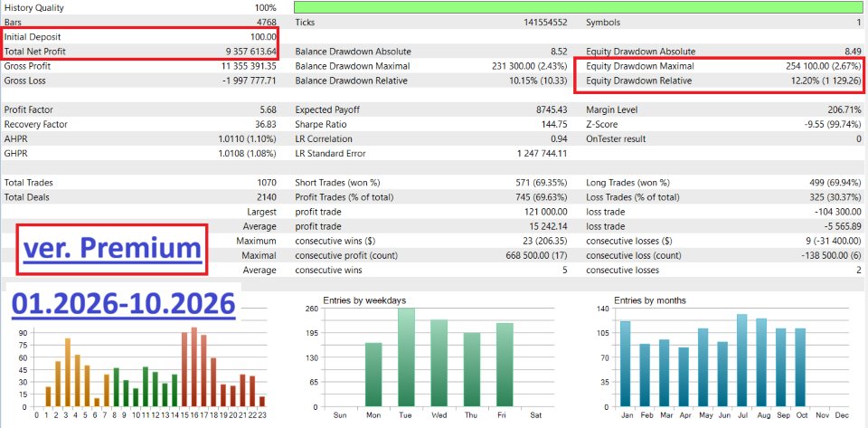Click Largest loss trade value -104 300.00
Screen dimensions: 868x428
pyautogui.click(x=838, y=212)
